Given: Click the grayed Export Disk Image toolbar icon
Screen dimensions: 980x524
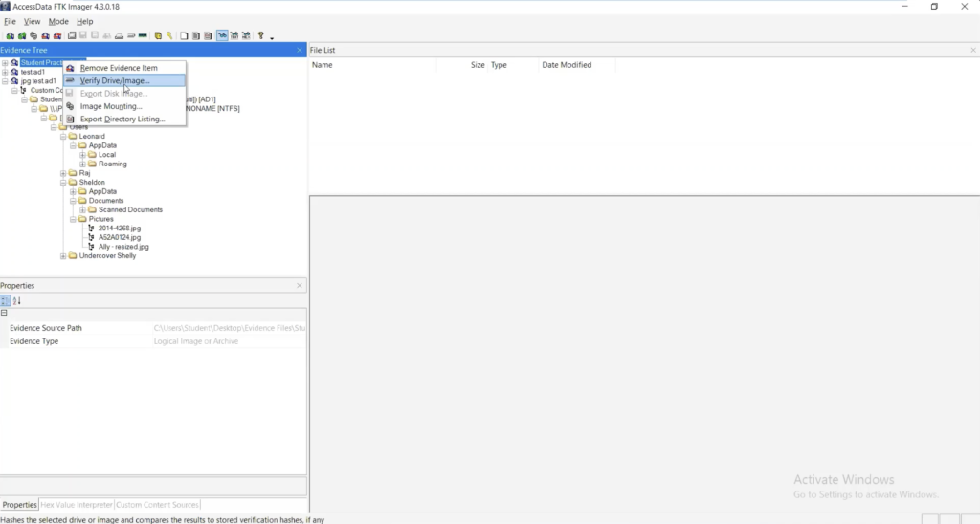Looking at the screenshot, I should tap(83, 35).
